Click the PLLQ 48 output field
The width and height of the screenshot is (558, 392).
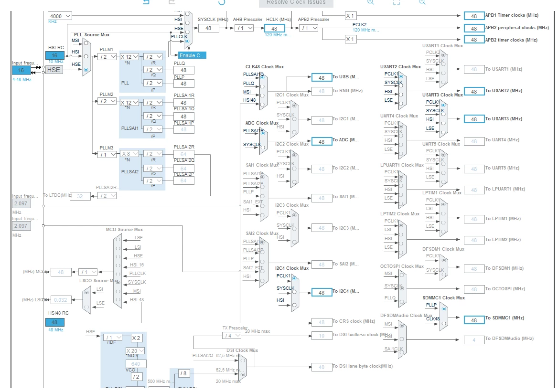183,70
